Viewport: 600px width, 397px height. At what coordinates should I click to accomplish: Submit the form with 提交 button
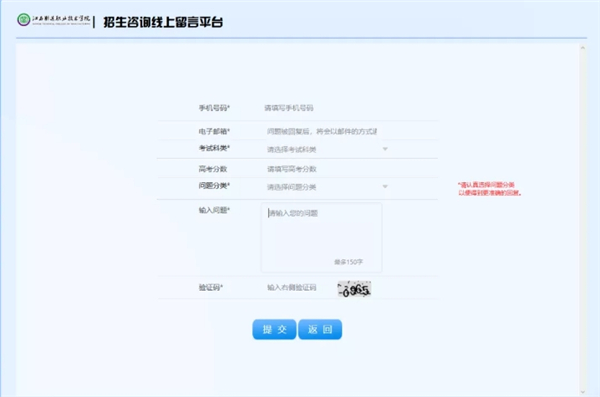point(274,329)
